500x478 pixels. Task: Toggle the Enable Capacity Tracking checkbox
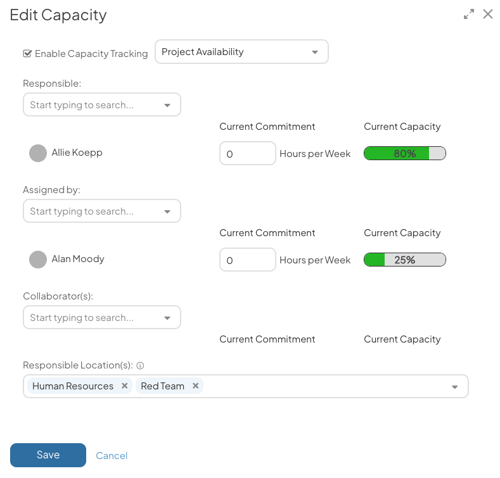pos(27,53)
